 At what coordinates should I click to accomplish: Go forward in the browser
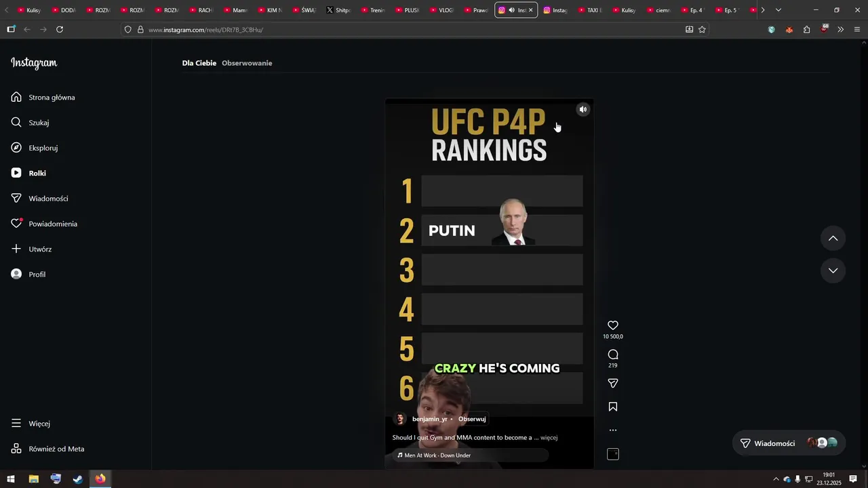[x=43, y=30]
